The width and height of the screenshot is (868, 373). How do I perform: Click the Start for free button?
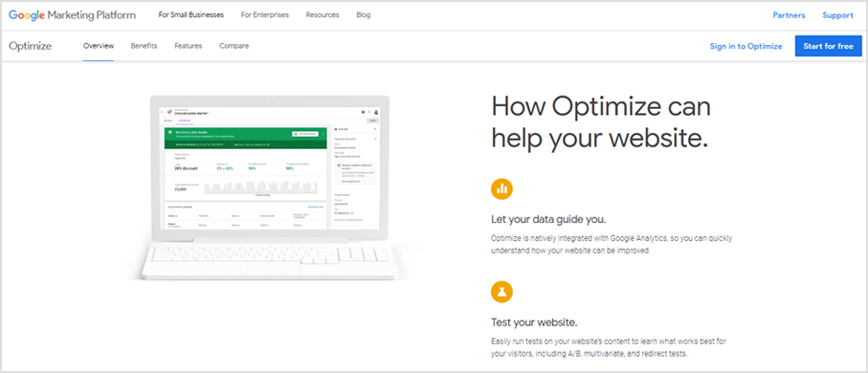828,46
